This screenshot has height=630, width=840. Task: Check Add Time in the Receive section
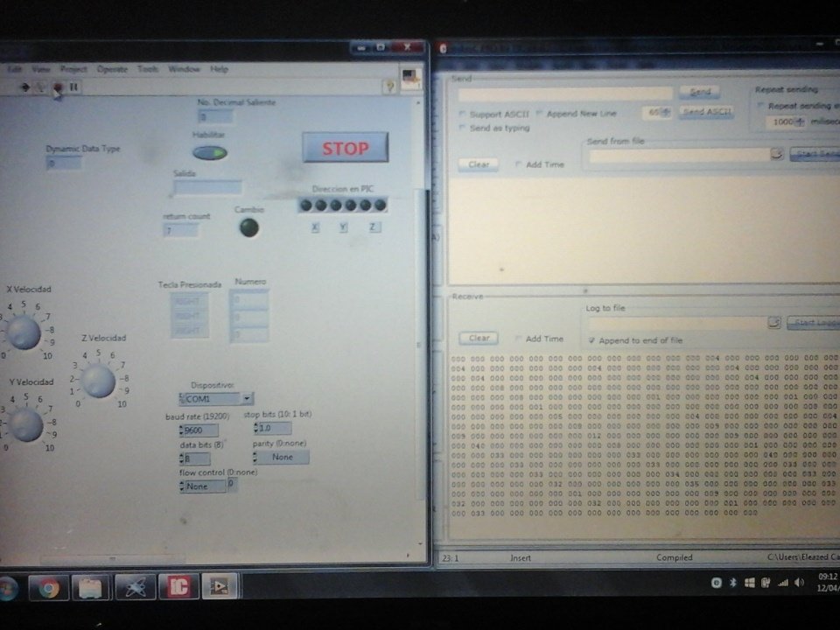click(x=518, y=337)
